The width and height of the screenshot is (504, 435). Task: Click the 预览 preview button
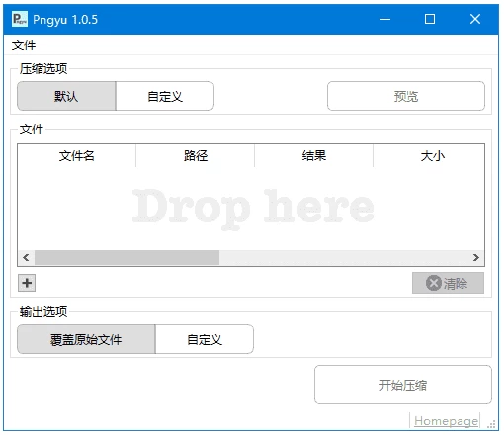[x=406, y=96]
